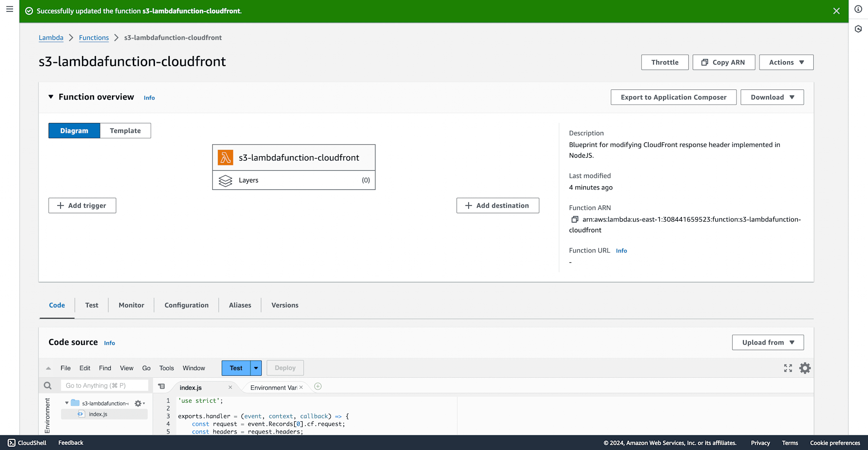Open the Test button dropdown arrow
Viewport: 868px width, 450px height.
click(256, 368)
